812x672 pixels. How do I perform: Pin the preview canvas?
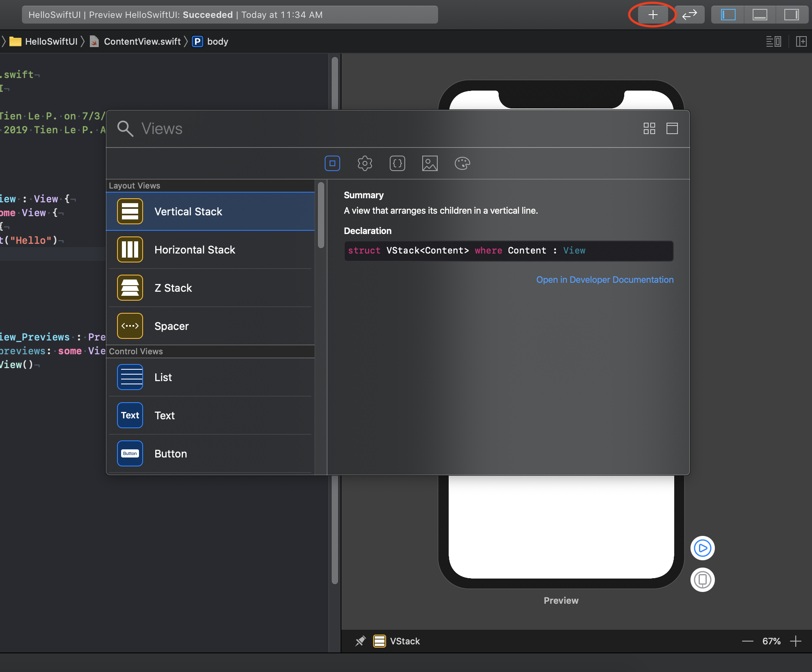tap(360, 642)
